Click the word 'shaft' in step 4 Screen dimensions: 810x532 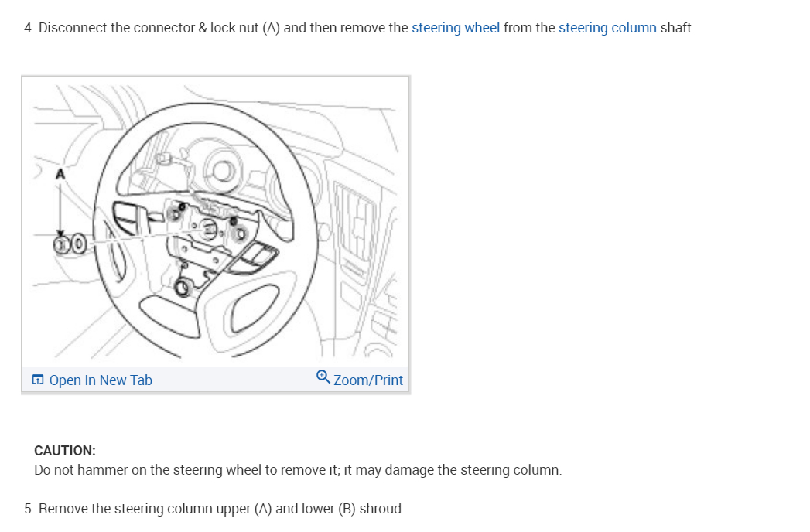(675, 28)
